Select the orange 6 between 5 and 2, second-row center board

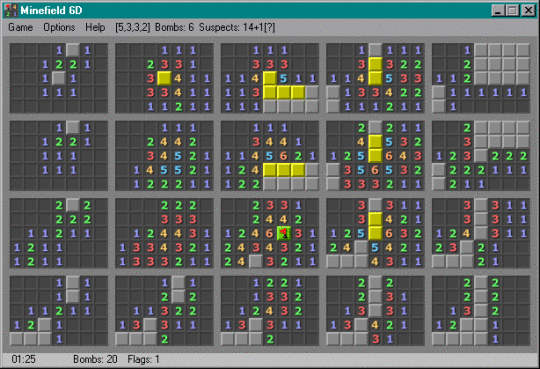click(x=284, y=156)
